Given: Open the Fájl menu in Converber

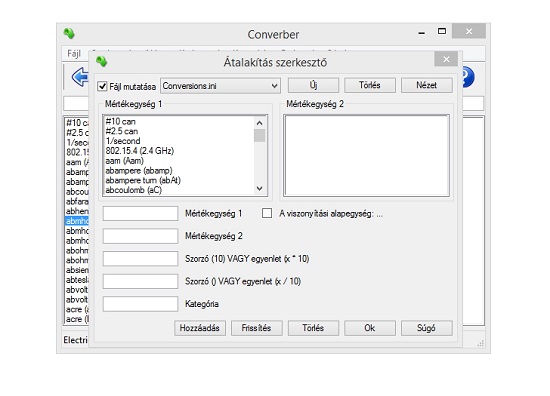Looking at the screenshot, I should [x=74, y=54].
